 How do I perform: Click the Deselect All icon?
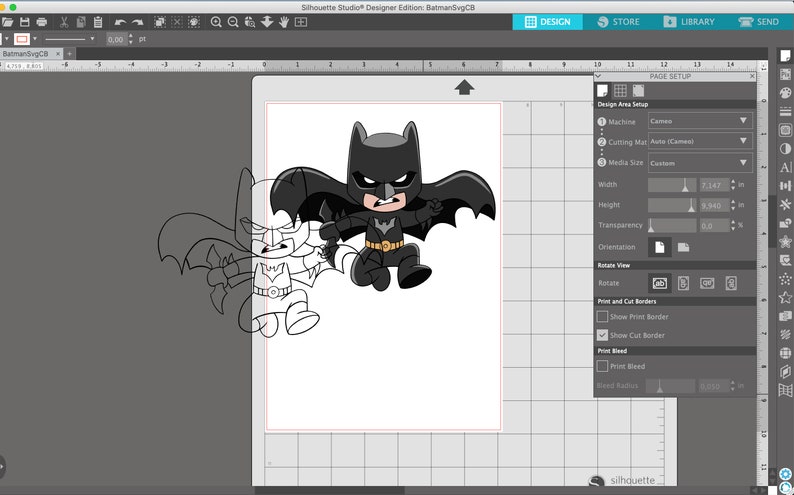click(177, 22)
